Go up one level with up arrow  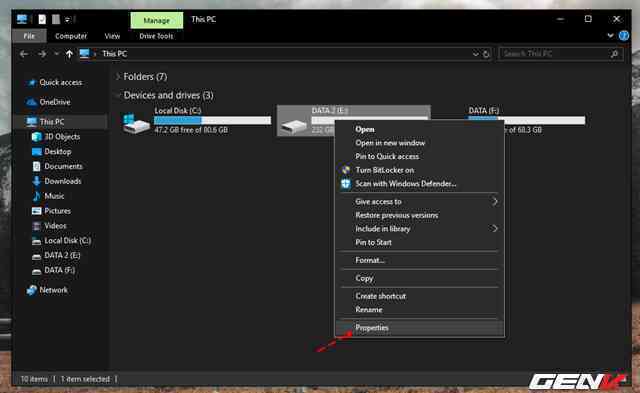pyautogui.click(x=69, y=53)
